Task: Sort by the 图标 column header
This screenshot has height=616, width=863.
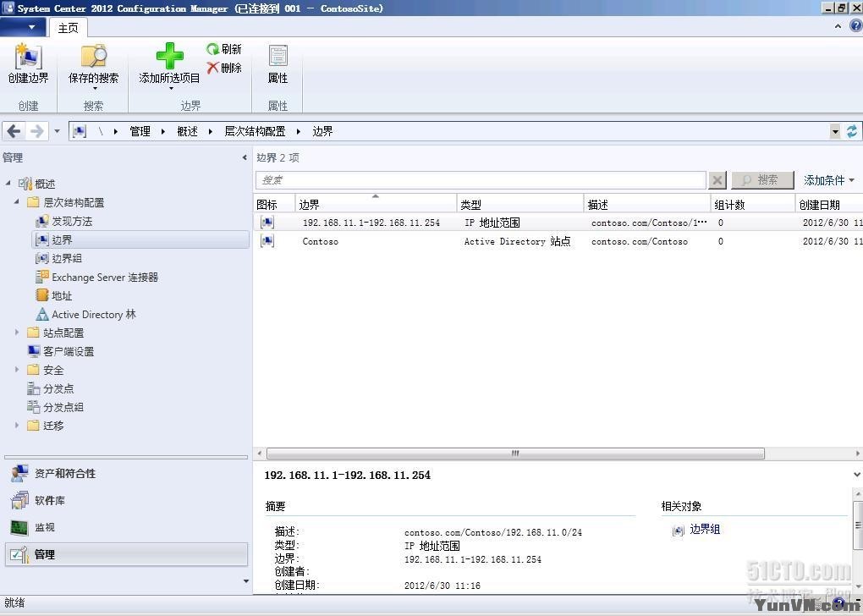Action: point(275,204)
